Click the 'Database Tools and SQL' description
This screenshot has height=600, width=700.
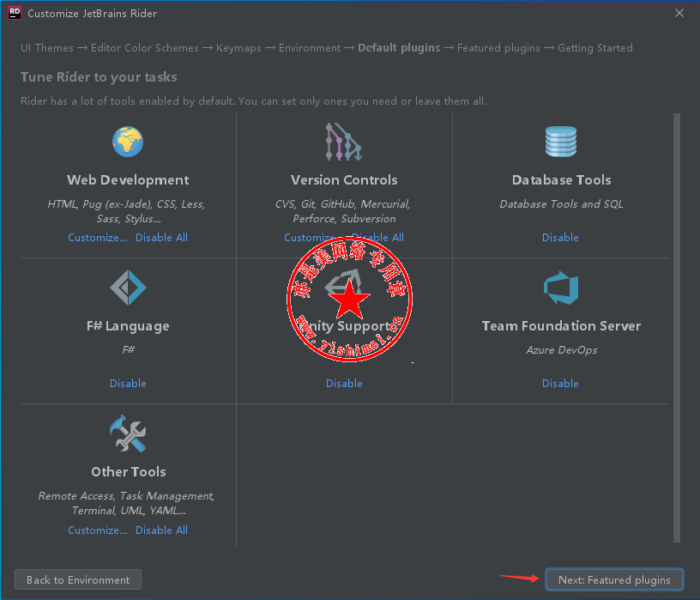coord(561,204)
